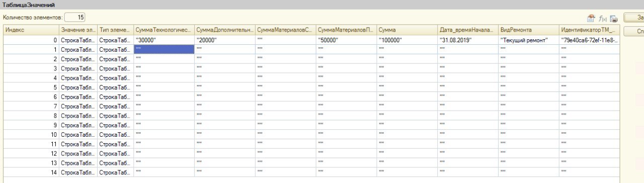The image size is (644, 183).
Task: Click index cell 4
Action: click(x=31, y=78)
